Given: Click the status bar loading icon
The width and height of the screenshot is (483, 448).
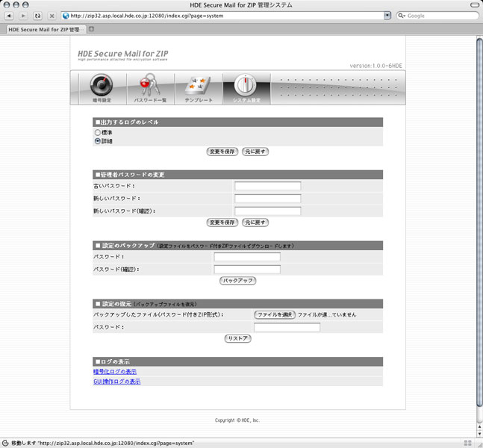Looking at the screenshot, I should coord(5,443).
